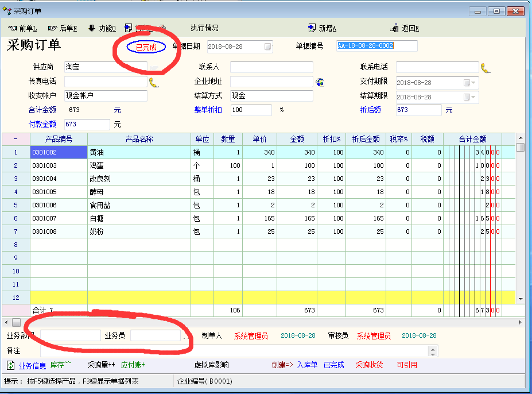Click the 业务员 input field
The width and height of the screenshot is (532, 394).
coord(155,335)
